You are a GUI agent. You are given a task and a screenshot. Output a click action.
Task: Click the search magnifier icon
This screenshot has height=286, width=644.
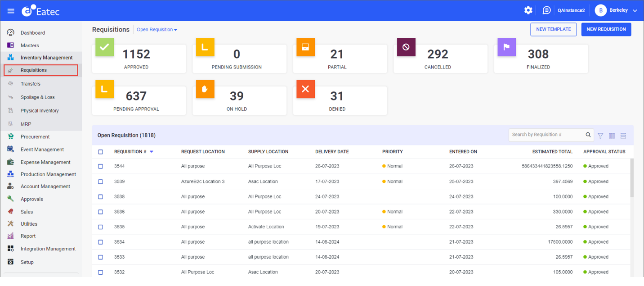click(x=588, y=135)
